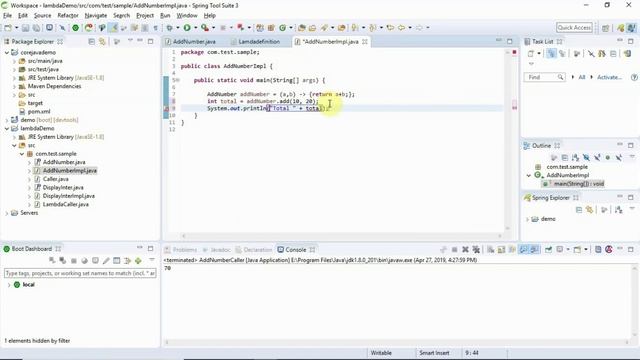Select DisplayInter.java in Package Explorer
This screenshot has width=640, height=360.
63,188
